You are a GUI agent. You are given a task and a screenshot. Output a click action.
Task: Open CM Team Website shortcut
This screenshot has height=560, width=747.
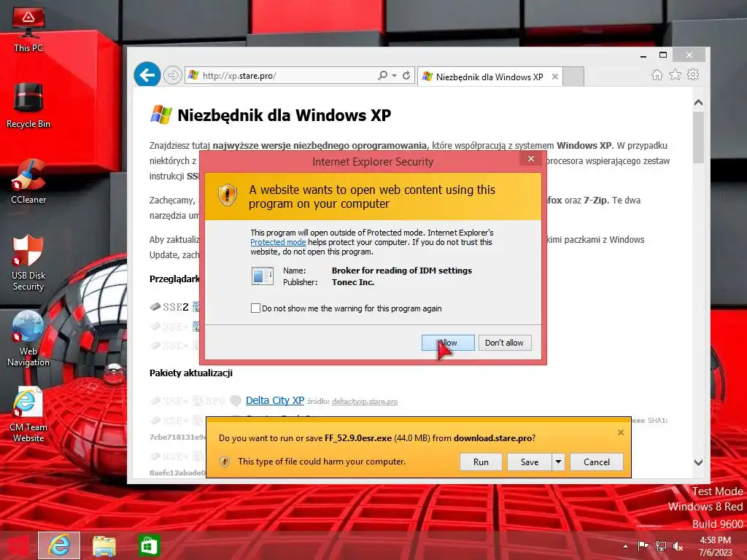point(28,415)
